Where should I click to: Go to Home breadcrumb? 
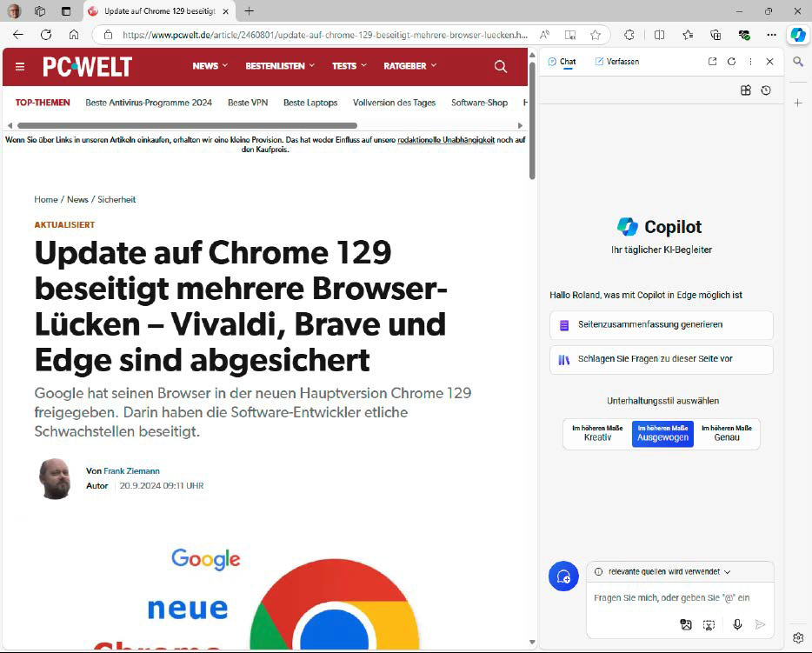pyautogui.click(x=46, y=199)
